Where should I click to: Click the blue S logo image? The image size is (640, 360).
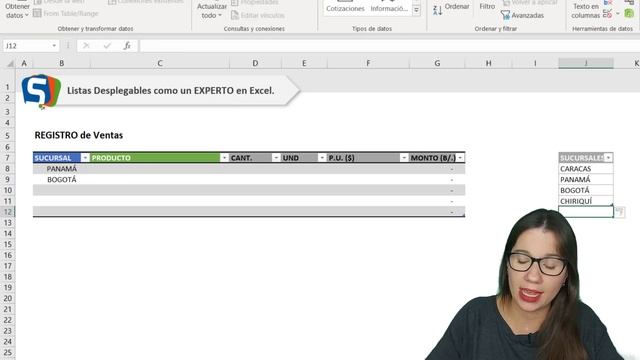41,91
